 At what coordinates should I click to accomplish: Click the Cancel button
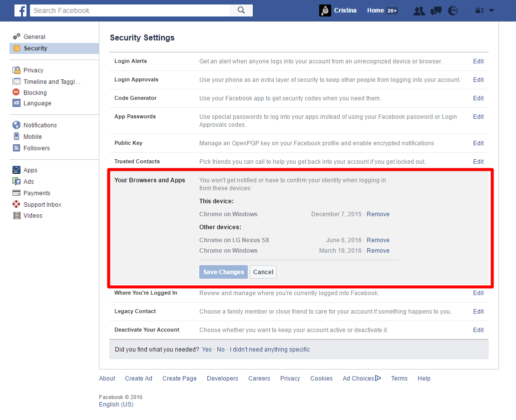[x=263, y=272]
